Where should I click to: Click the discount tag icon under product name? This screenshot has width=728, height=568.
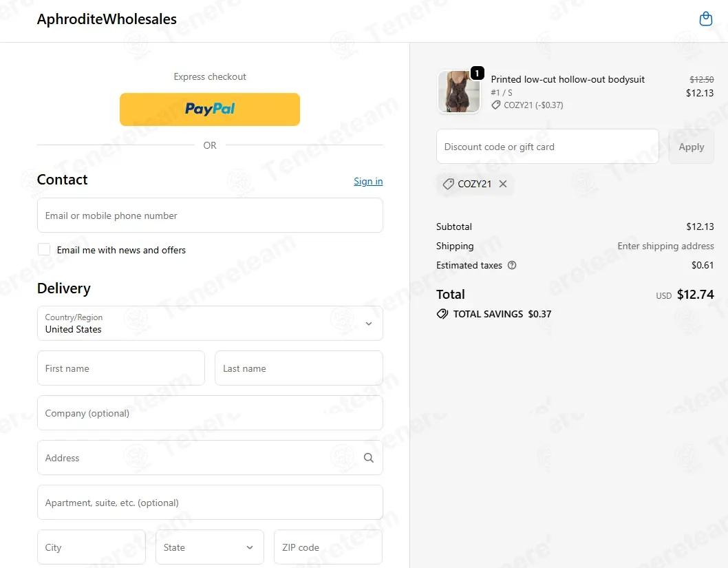[x=496, y=105]
